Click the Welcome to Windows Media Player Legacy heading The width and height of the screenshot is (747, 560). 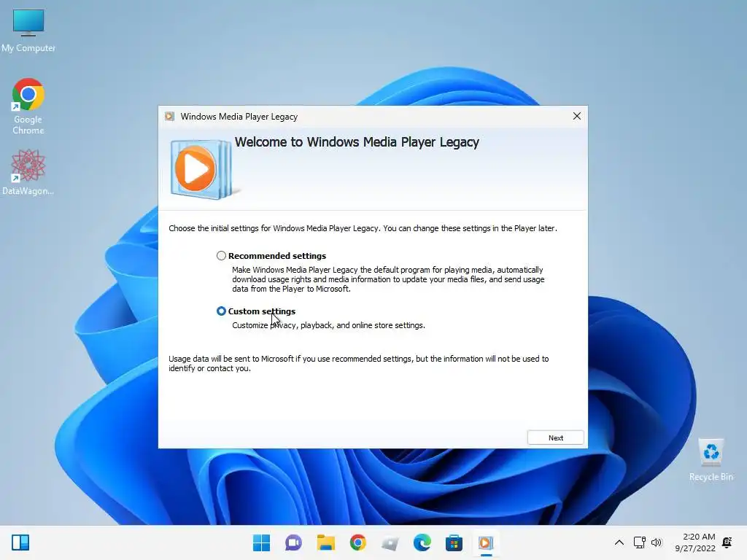point(357,142)
